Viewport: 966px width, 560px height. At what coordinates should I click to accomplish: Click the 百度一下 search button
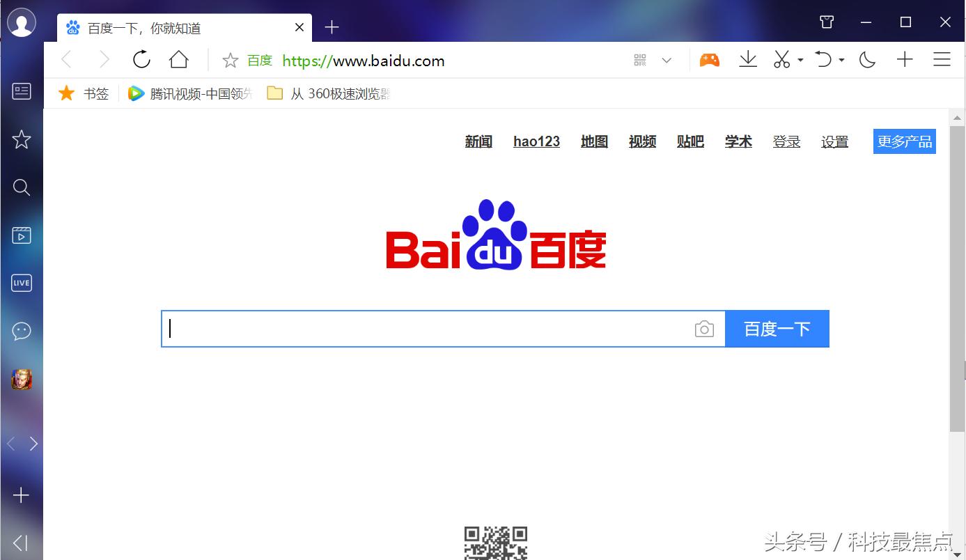(x=777, y=328)
